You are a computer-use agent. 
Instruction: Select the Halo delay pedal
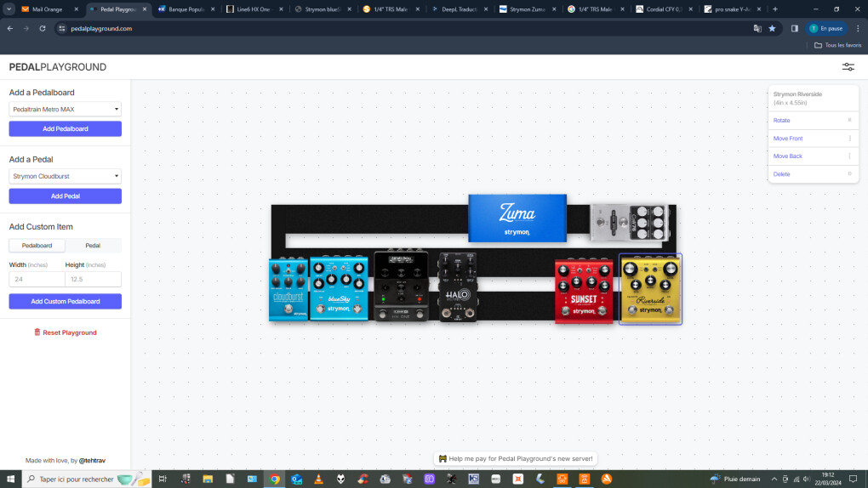coord(458,287)
